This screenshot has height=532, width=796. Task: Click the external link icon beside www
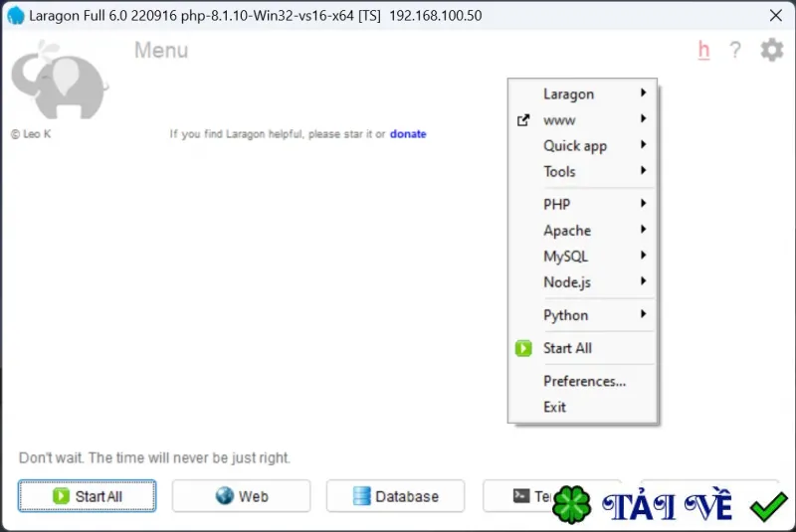pos(523,120)
